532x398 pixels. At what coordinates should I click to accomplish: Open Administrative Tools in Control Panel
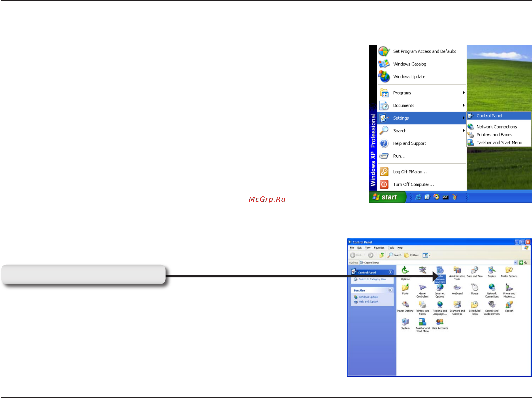click(457, 274)
